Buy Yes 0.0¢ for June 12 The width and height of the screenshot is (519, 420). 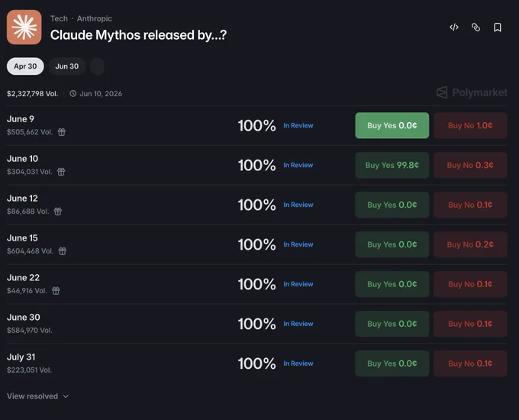(x=392, y=205)
